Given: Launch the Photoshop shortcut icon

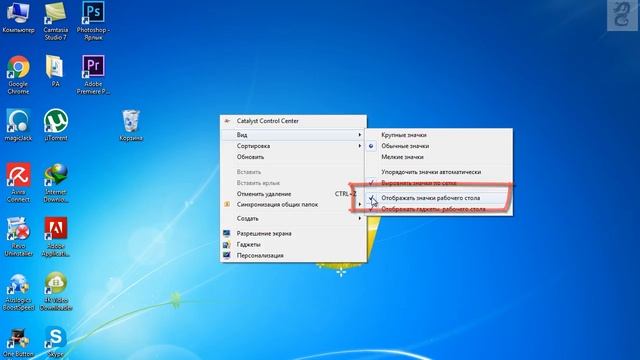Looking at the screenshot, I should pos(93,20).
